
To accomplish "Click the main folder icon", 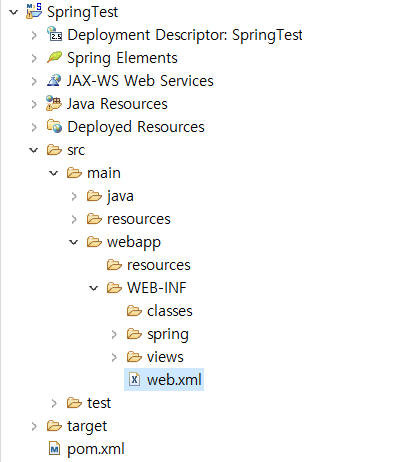I will [x=74, y=173].
